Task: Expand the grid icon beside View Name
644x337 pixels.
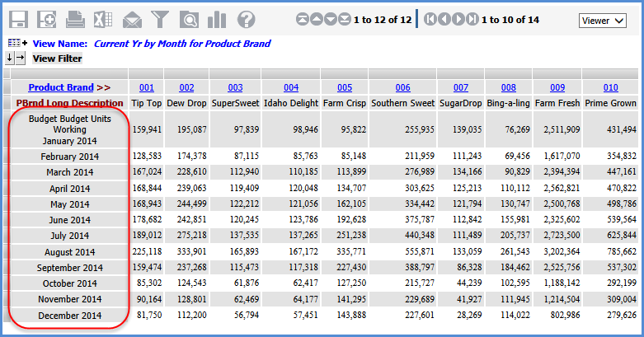Action: 16,43
